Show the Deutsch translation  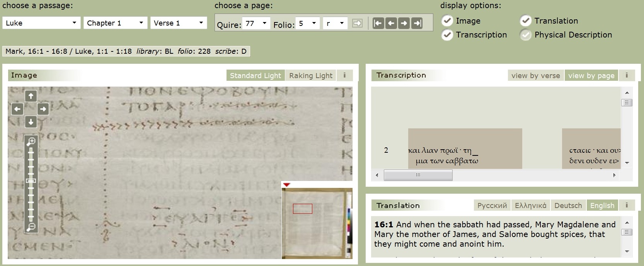coord(568,205)
